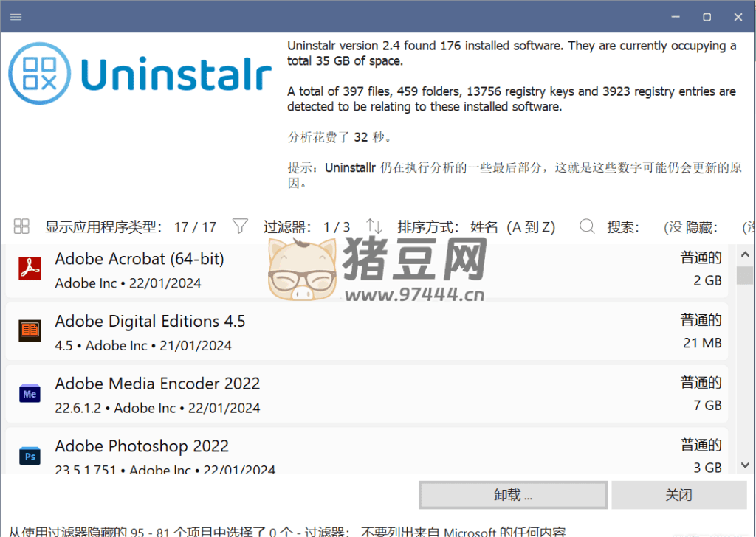Screen dimensions: 756x537
Task: Click the 分析花费了 32 秒 text
Action: click(x=340, y=137)
